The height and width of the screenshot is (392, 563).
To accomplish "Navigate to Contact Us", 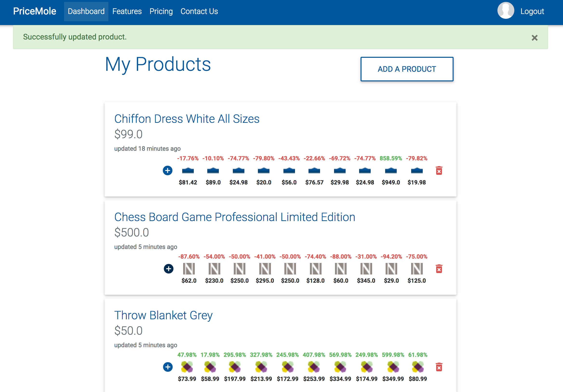I will (199, 11).
